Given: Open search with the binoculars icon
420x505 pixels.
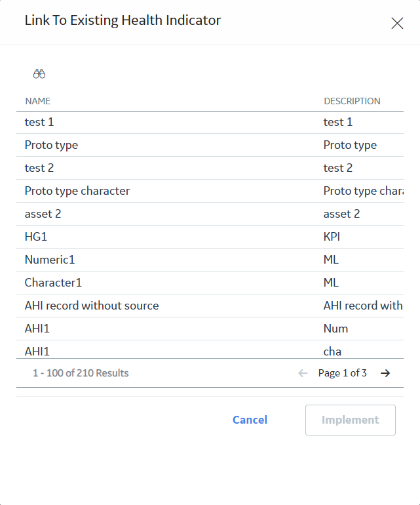Looking at the screenshot, I should (x=39, y=73).
